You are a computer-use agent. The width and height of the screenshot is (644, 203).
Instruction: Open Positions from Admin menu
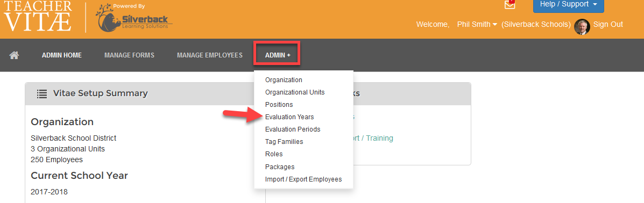pyautogui.click(x=279, y=105)
